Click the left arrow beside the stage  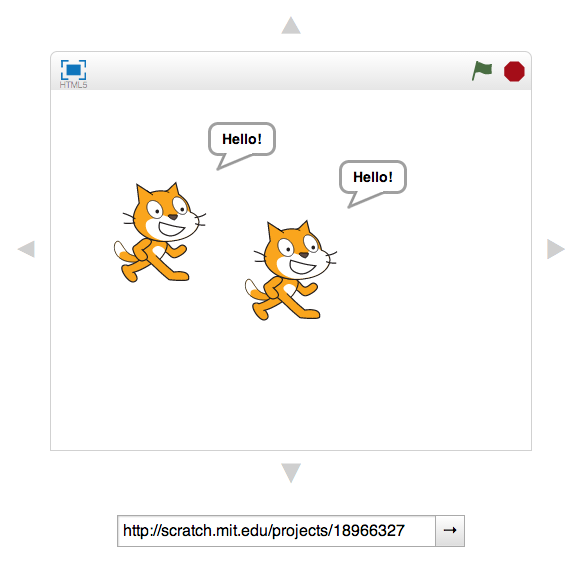click(x=26, y=249)
